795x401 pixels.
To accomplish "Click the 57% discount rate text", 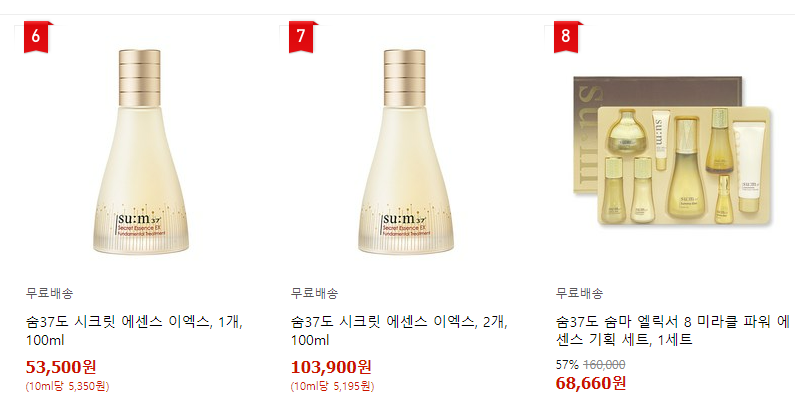I will pos(567,364).
